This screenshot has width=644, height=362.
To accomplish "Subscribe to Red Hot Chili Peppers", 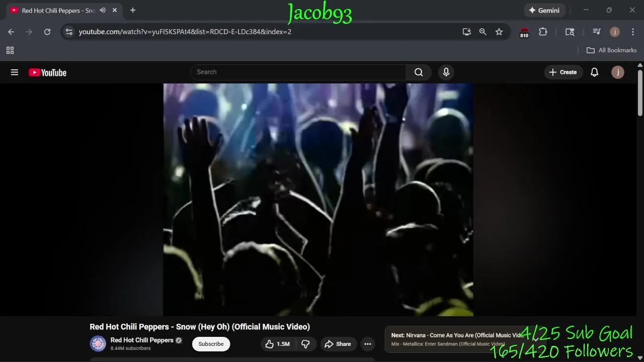I will click(211, 344).
